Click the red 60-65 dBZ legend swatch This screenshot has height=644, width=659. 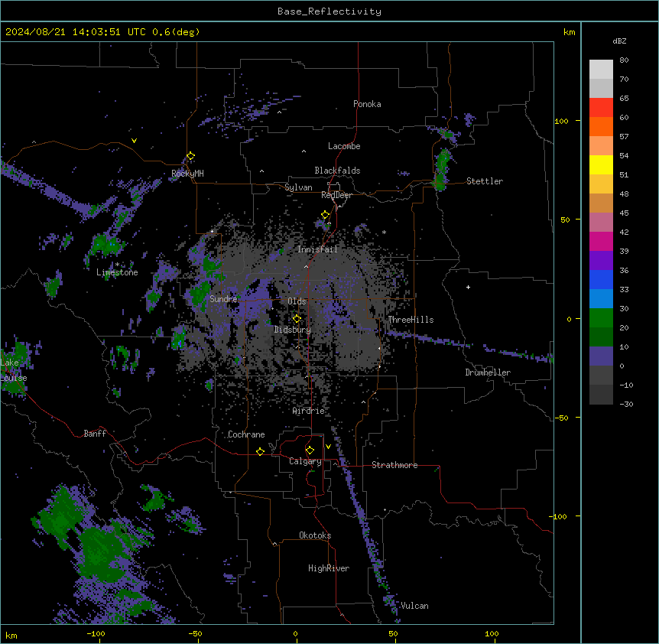601,108
